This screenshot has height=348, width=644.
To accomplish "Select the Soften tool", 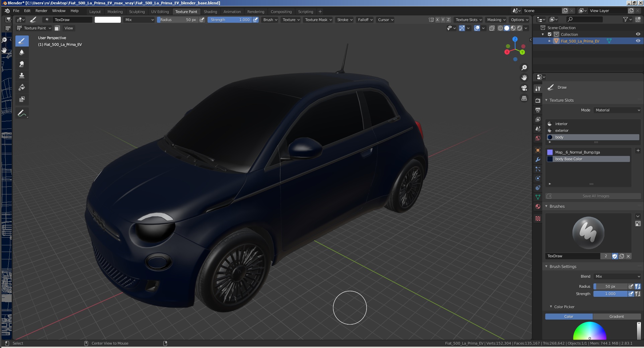I will coord(22,52).
